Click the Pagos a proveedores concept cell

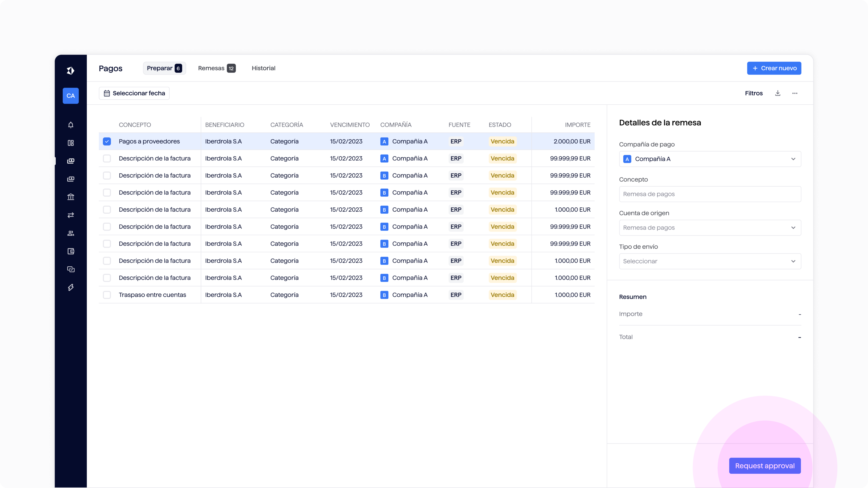click(x=149, y=141)
